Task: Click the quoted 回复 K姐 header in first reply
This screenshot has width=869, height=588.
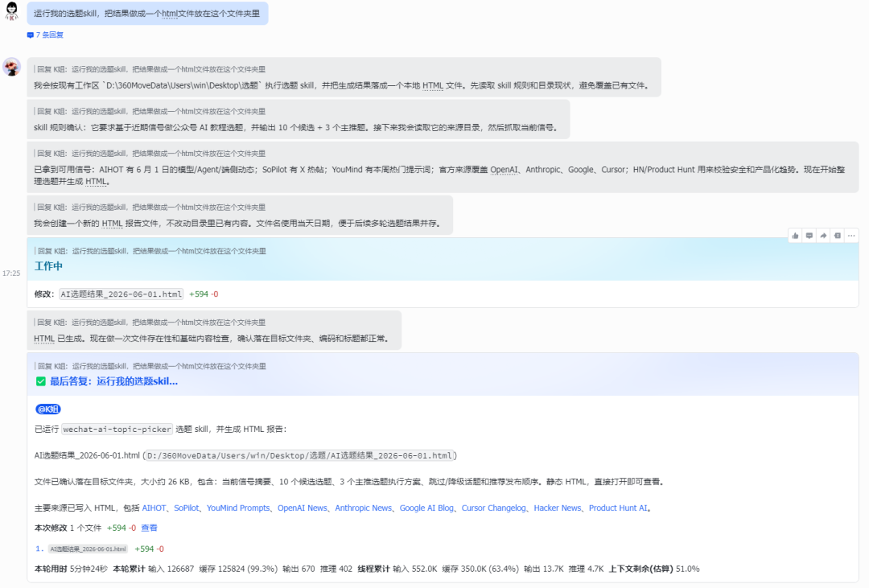Action: 151,69
